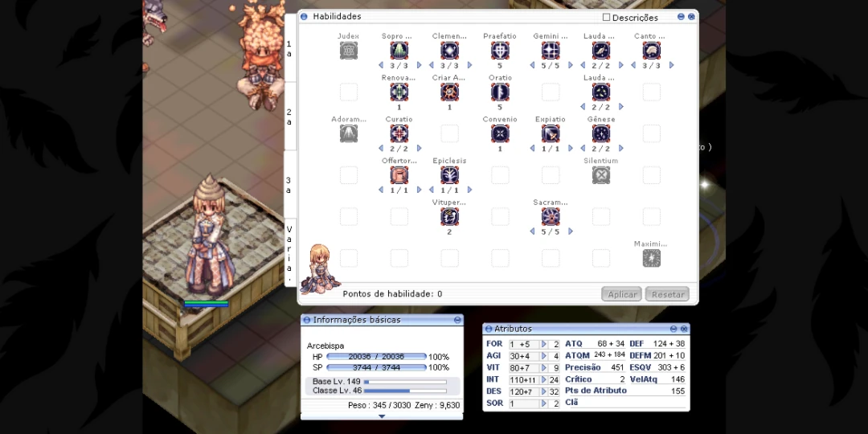This screenshot has height=434, width=868.
Task: Select the Renova... skill icon
Action: coord(399,92)
